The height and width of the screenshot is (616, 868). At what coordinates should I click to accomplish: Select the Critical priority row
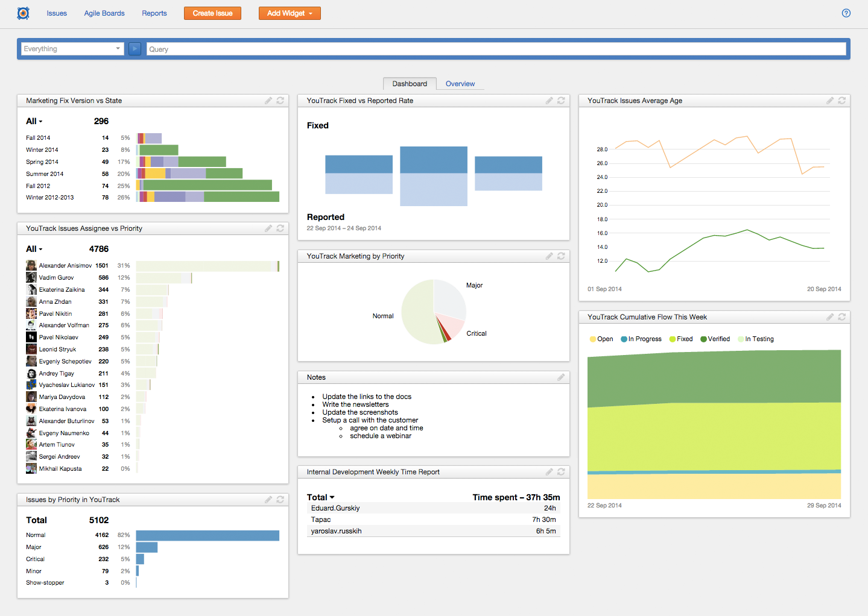pyautogui.click(x=153, y=559)
